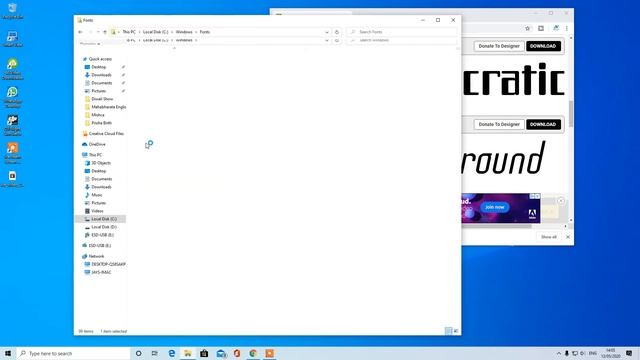Screen dimensions: 640x360
Task: Go back in File Explorer navigation
Action: [x=80, y=32]
